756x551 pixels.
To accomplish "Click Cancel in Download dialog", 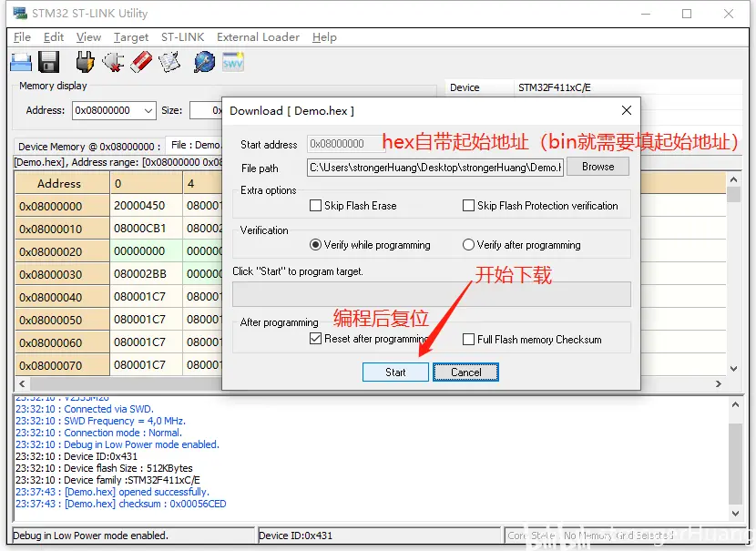I will [465, 372].
